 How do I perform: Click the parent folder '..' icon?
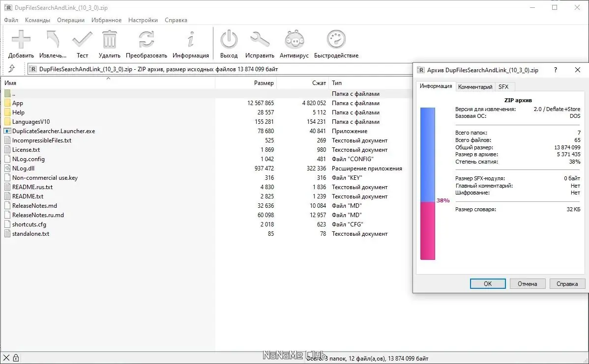pos(7,93)
